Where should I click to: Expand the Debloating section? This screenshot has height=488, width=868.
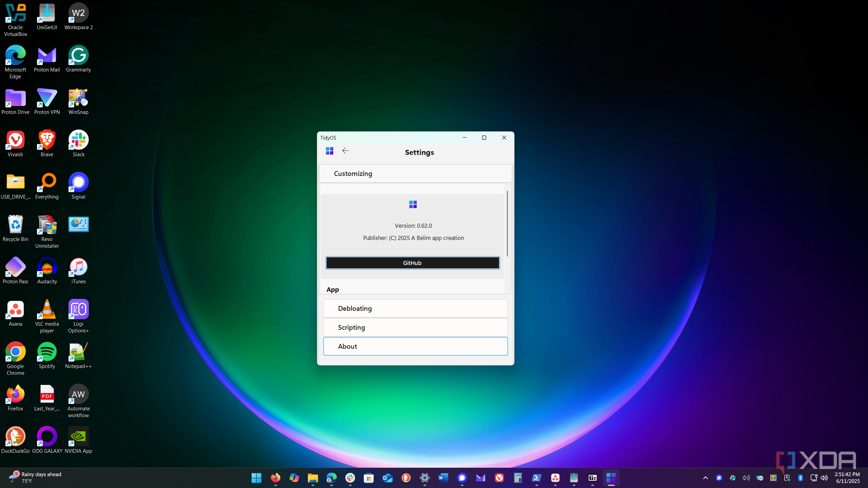point(415,308)
